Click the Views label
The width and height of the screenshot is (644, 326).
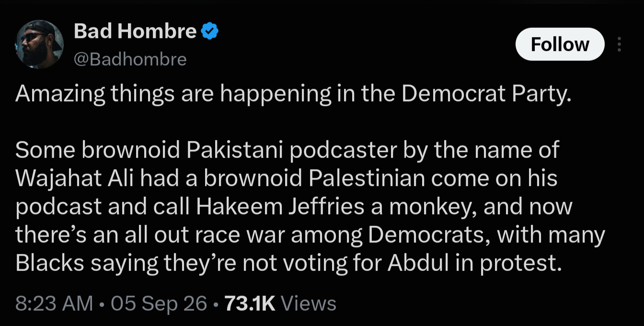tap(308, 304)
